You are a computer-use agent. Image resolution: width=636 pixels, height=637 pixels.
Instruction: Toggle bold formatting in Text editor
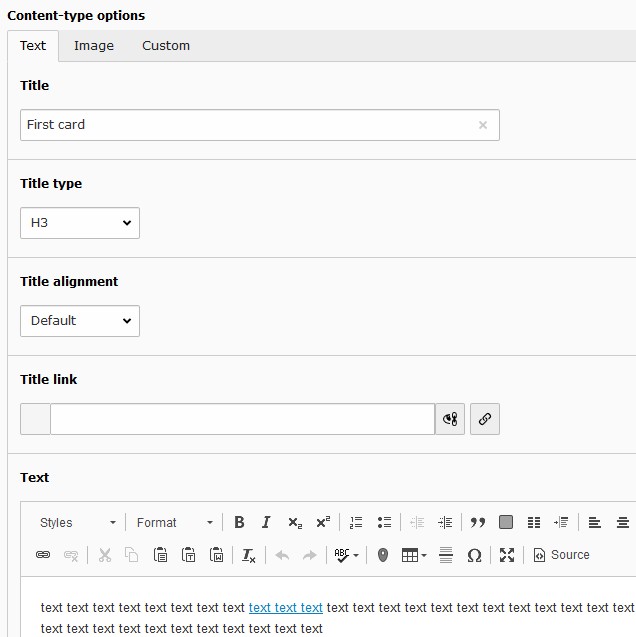(239, 522)
